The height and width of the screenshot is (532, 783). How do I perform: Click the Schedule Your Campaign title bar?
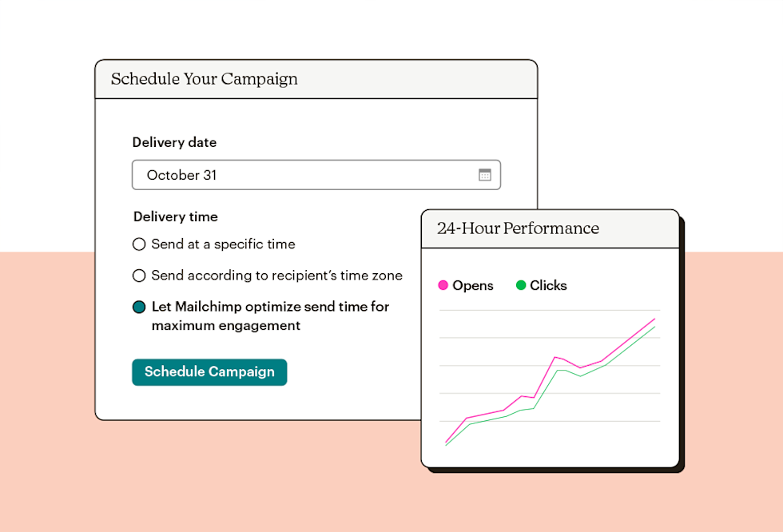(316, 79)
